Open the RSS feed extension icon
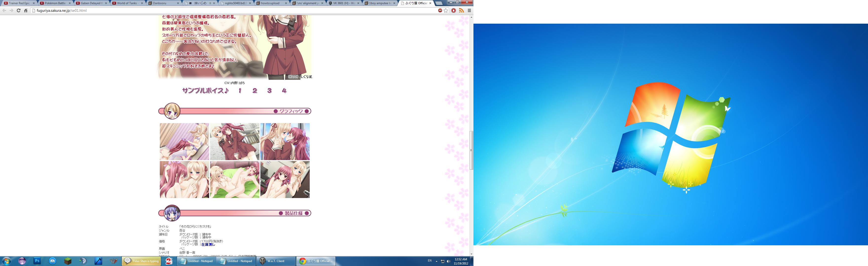This screenshot has width=868, height=266. coord(461,10)
